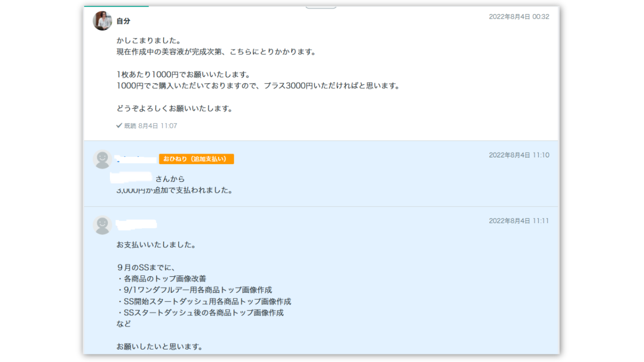Click the お支払いいたしました。 message line

click(x=156, y=245)
